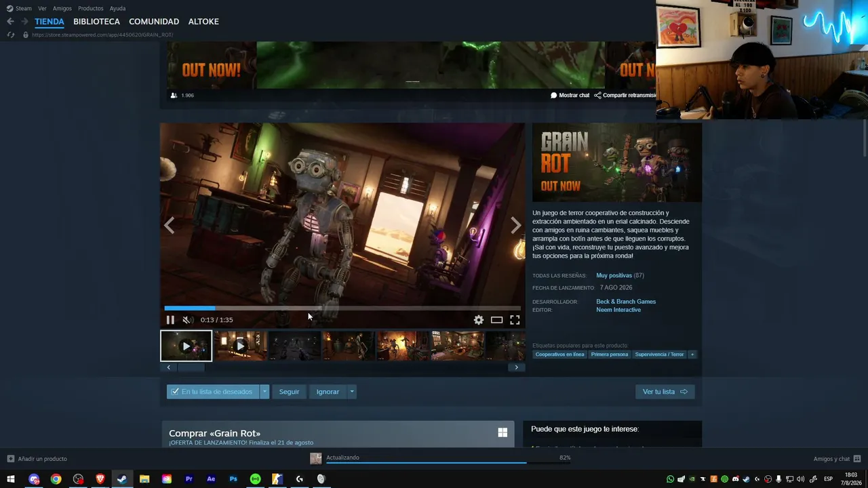Click 'Compartir retransmisión' share link
The width and height of the screenshot is (868, 488).
[x=625, y=96]
